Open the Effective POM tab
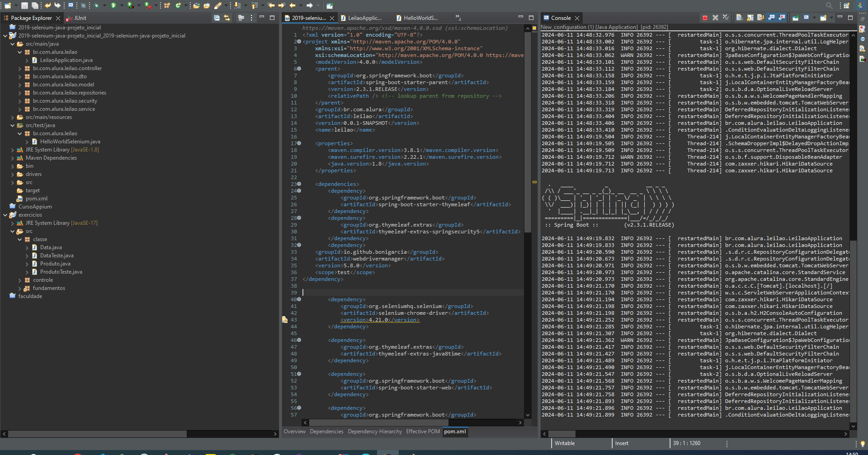This screenshot has width=868, height=455. 423,431
